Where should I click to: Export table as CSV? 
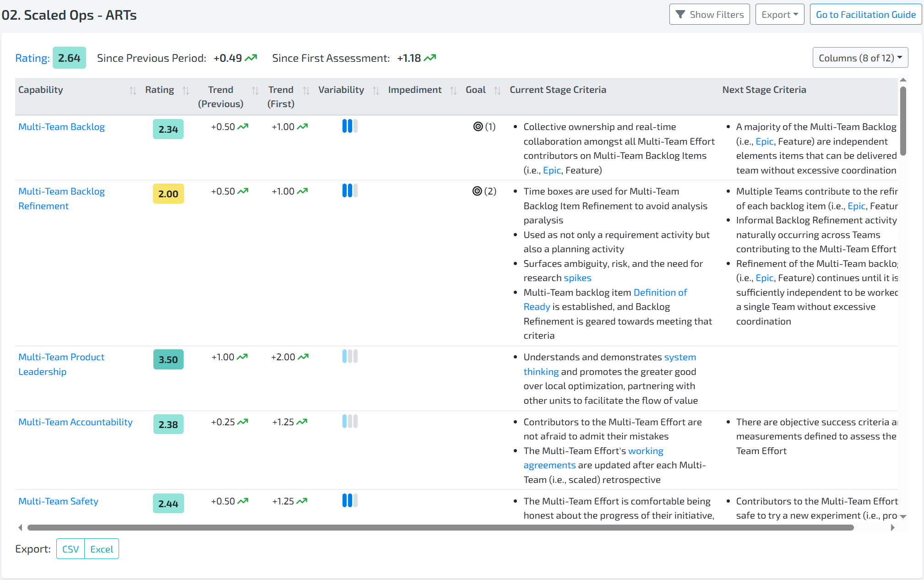pos(71,549)
